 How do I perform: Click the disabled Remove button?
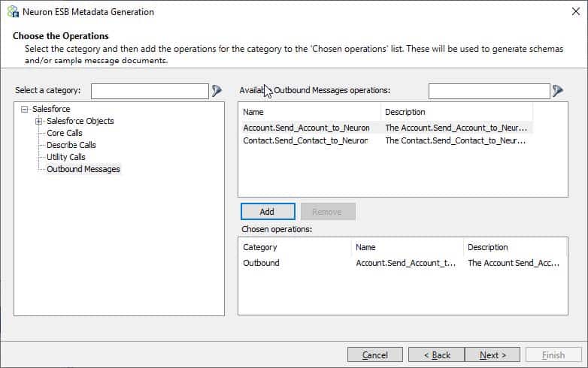[x=328, y=212]
